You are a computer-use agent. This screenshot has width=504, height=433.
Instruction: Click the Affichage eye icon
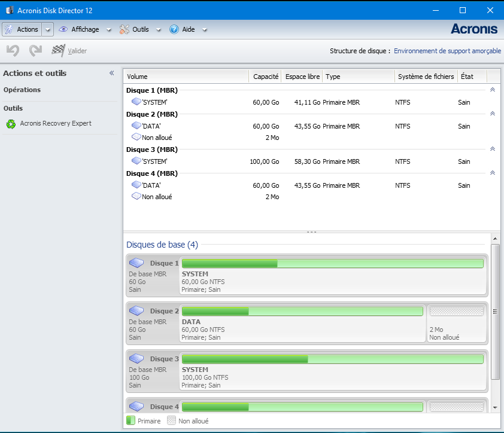(63, 29)
